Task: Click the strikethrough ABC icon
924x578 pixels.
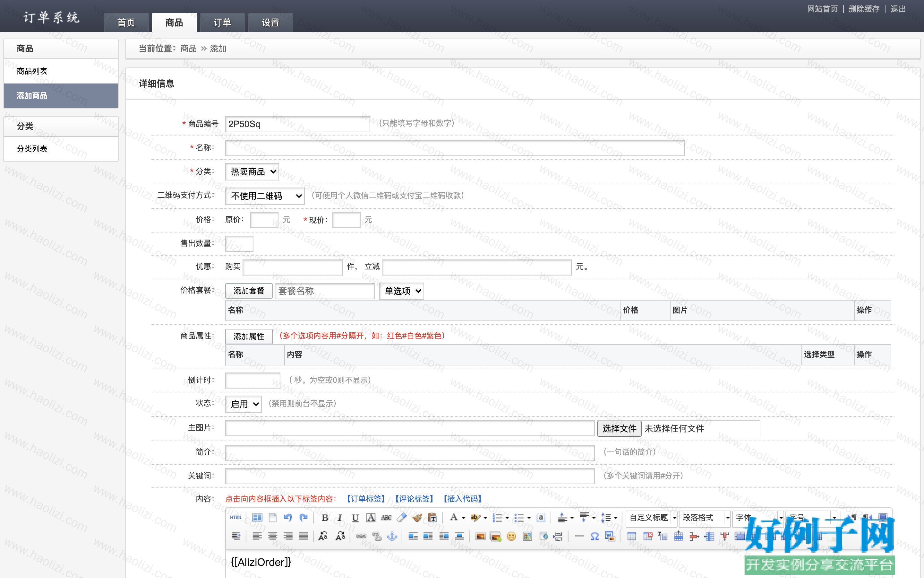Action: 386,518
